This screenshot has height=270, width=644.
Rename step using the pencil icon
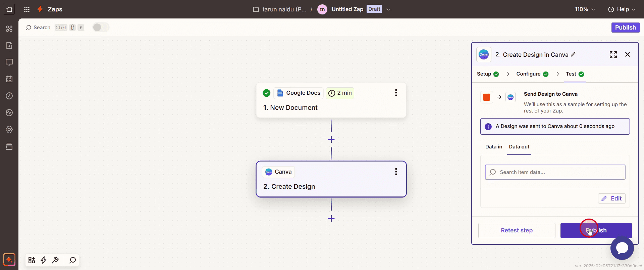click(x=573, y=54)
